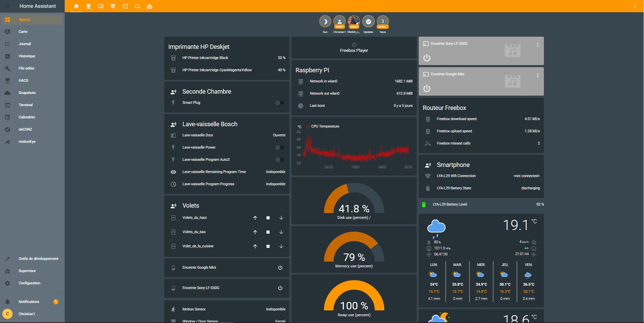The image size is (644, 323).
Task: Toggle Lave-vaisselle Power switch
Action: point(279,148)
